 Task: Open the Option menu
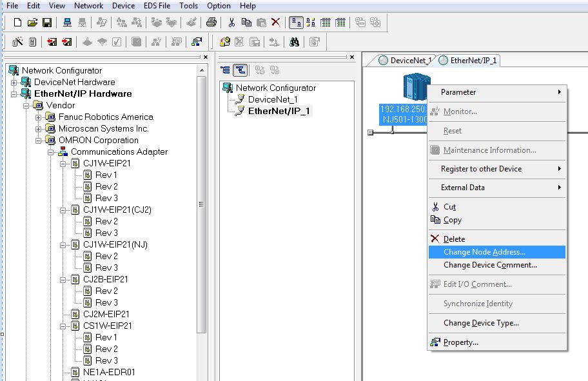pyautogui.click(x=219, y=6)
